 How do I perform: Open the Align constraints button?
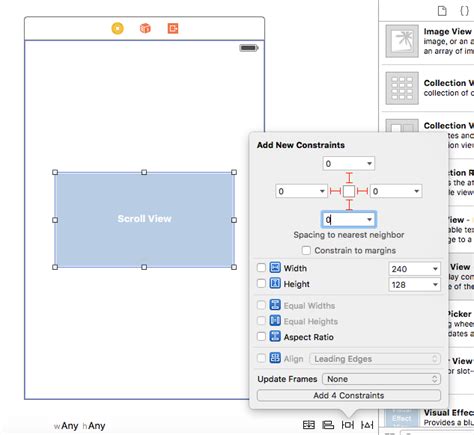[328, 425]
